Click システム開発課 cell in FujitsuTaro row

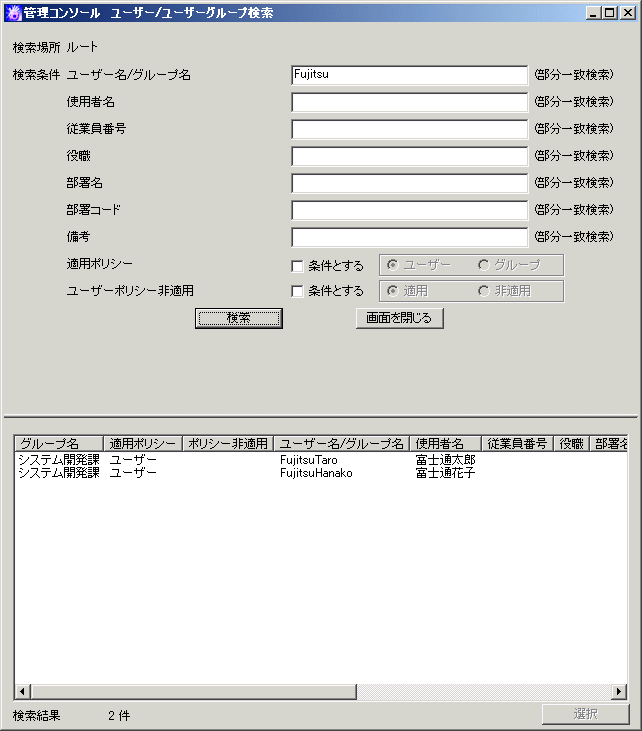tap(59, 460)
